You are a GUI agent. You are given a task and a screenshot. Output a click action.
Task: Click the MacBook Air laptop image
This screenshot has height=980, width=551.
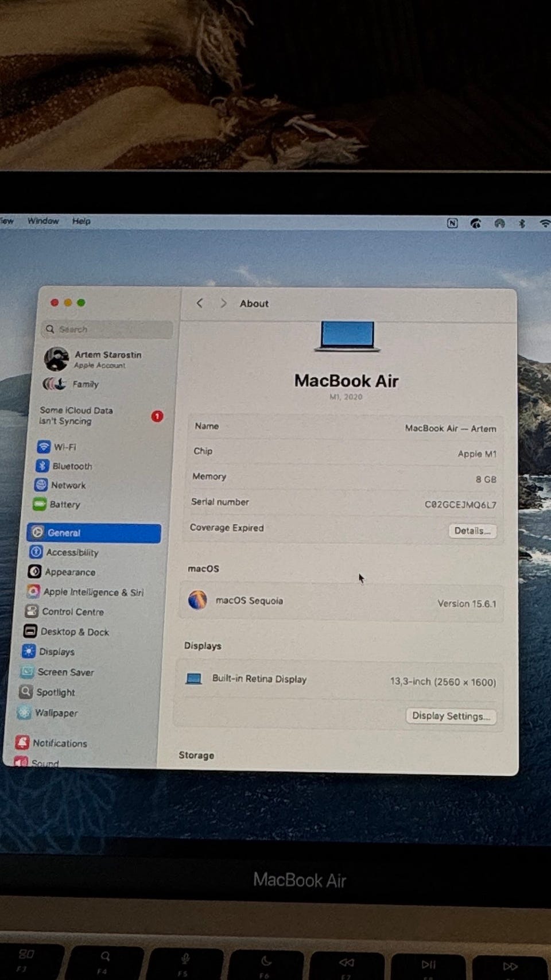coord(347,336)
